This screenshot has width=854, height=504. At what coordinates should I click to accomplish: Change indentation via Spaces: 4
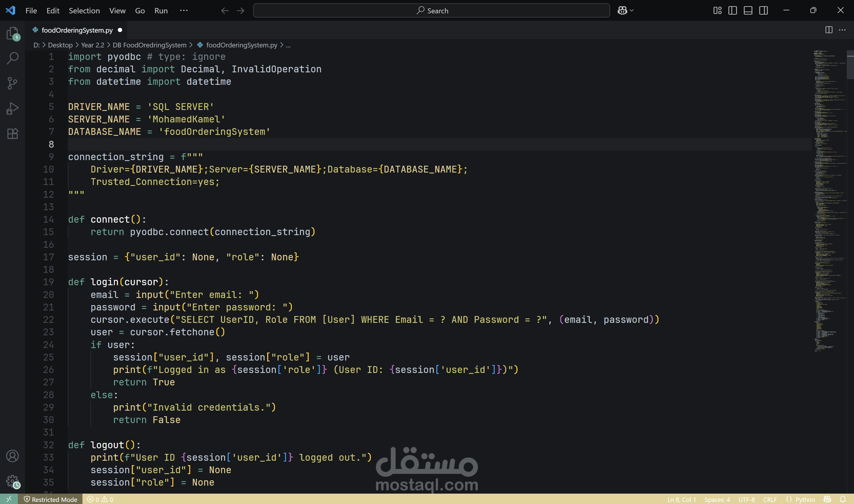pyautogui.click(x=717, y=499)
